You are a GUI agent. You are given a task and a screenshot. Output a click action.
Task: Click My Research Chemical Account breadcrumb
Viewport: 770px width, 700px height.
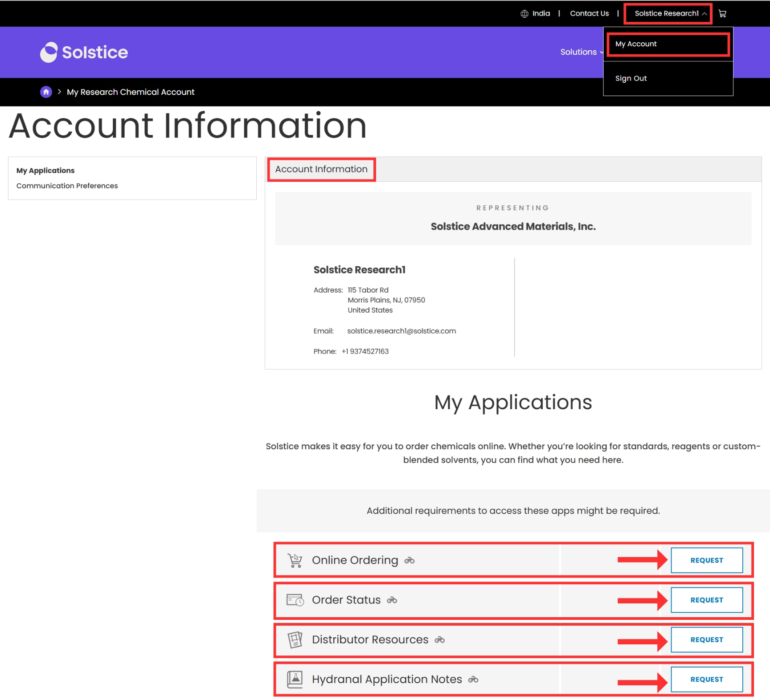pyautogui.click(x=131, y=92)
